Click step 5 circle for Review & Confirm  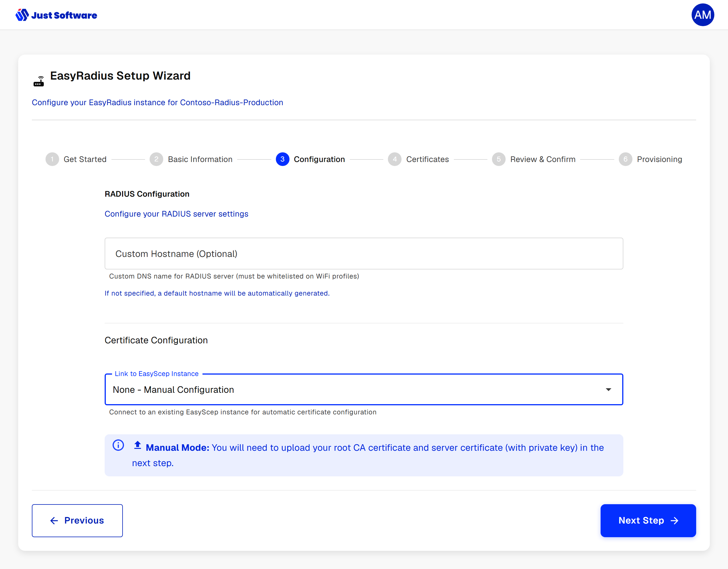499,159
